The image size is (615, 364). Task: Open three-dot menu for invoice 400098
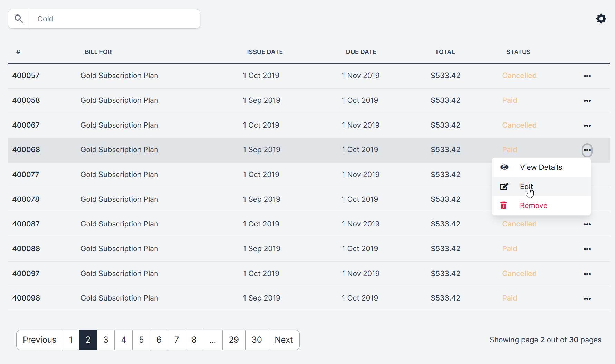pos(587,299)
